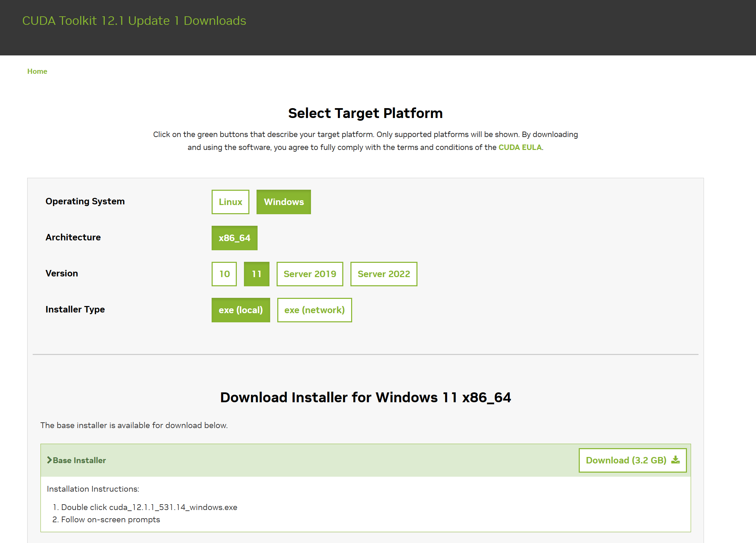Open the CUDA EULA link
The image size is (756, 543).
(x=520, y=147)
